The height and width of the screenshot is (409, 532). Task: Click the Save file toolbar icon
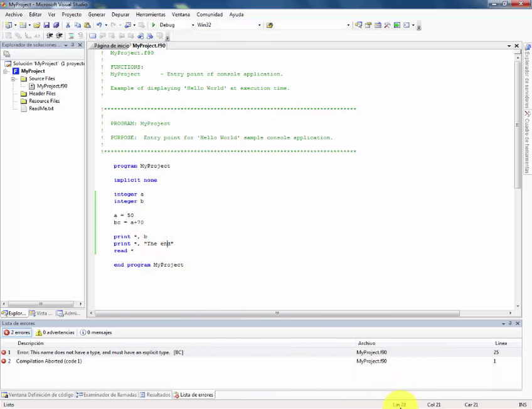46,25
